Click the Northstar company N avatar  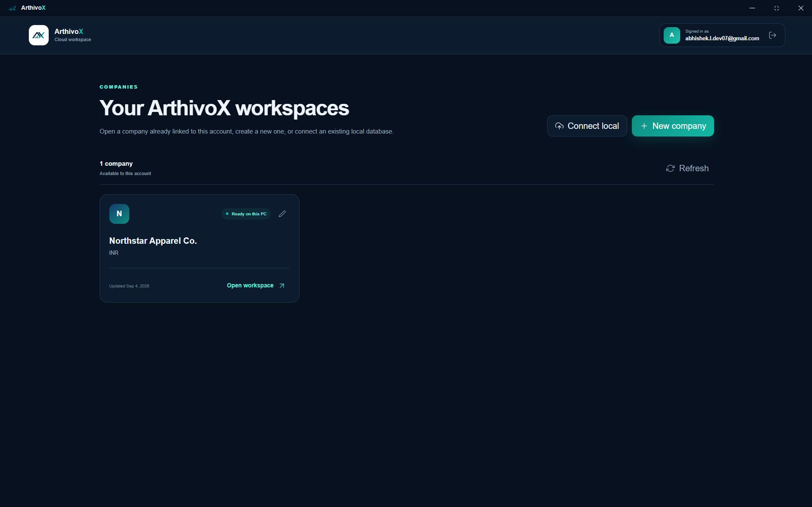pyautogui.click(x=119, y=214)
